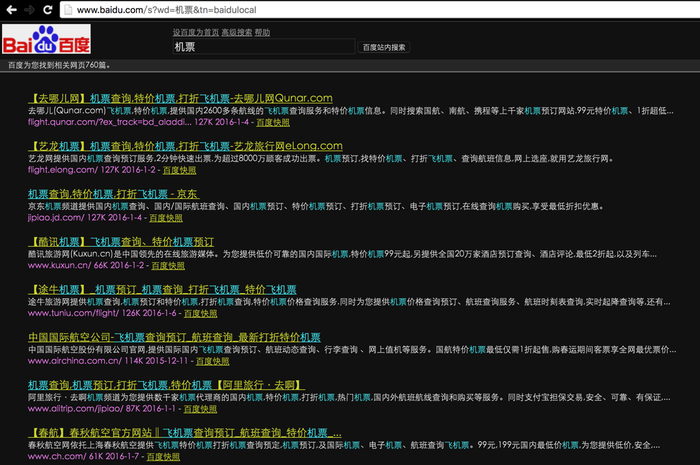The image size is (700, 465).
Task: Click the Air China description starting 中国国际航空股份
Action: 352,349
